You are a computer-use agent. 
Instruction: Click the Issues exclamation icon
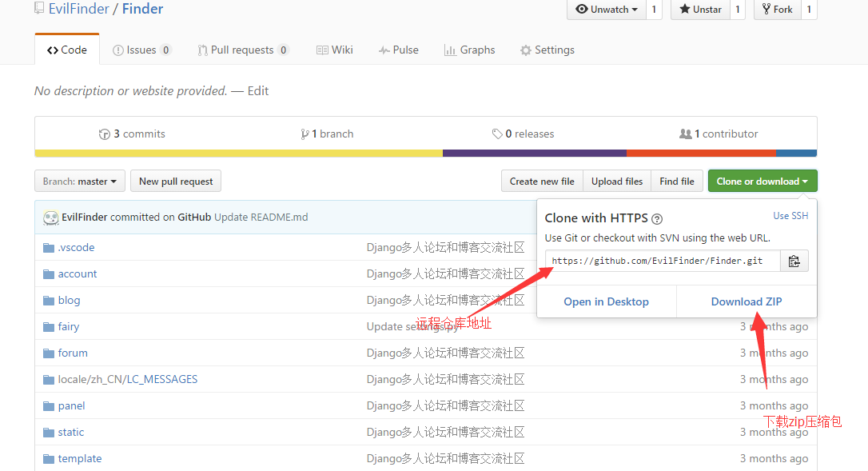tap(118, 50)
